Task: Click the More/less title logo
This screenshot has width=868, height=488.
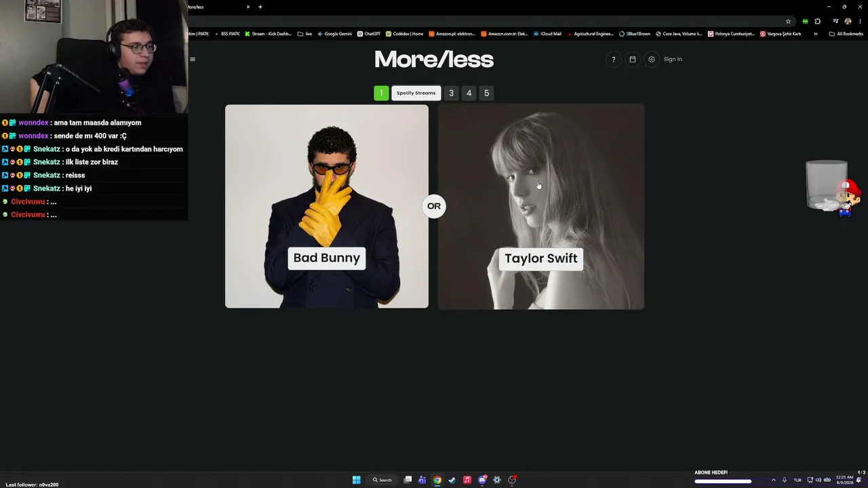Action: pos(434,60)
